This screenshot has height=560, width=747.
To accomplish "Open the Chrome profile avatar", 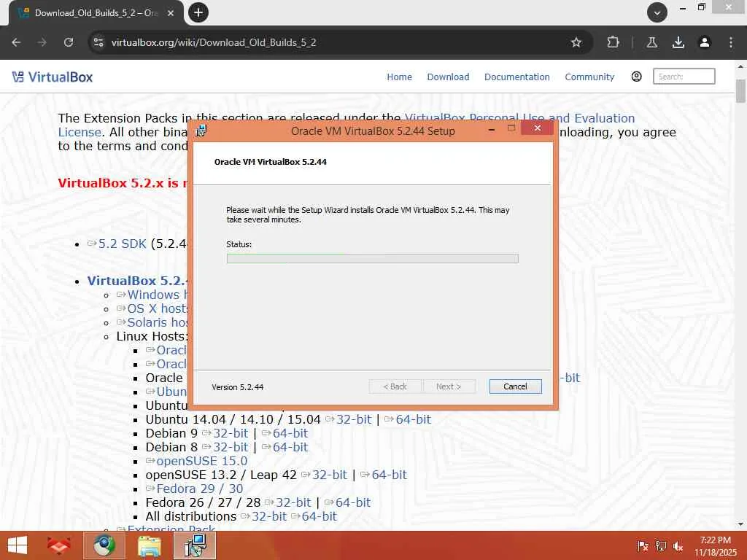I will 704,42.
